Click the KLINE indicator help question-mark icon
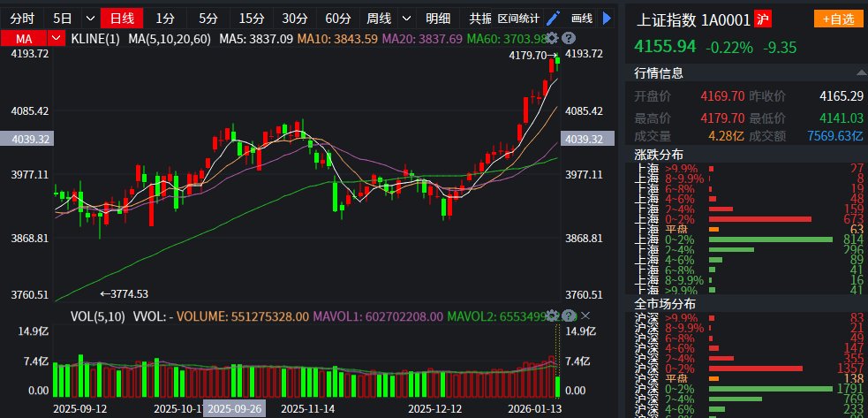Viewport: 868px width, 418px height. tap(568, 38)
